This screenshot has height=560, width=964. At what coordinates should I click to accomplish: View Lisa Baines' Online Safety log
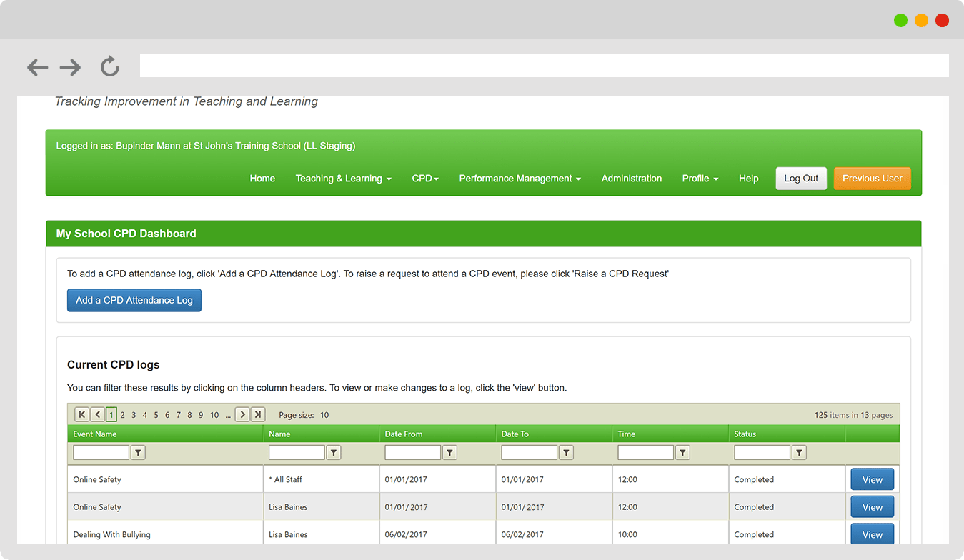tap(872, 507)
